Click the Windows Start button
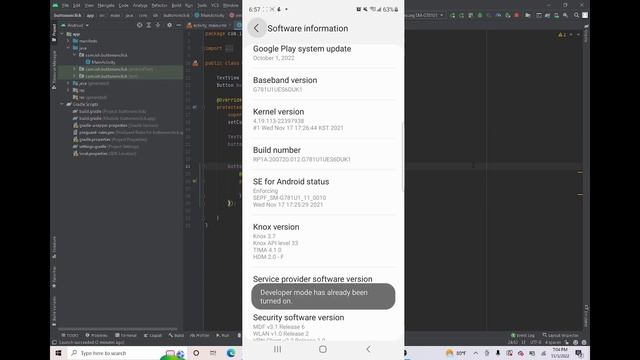The height and width of the screenshot is (360, 640). (58, 353)
